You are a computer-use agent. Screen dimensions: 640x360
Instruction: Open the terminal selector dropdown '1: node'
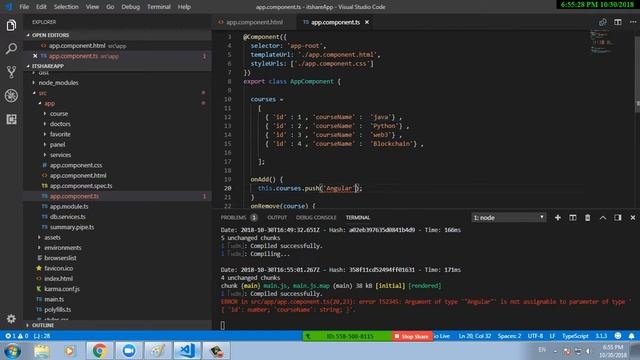pyautogui.click(x=509, y=218)
